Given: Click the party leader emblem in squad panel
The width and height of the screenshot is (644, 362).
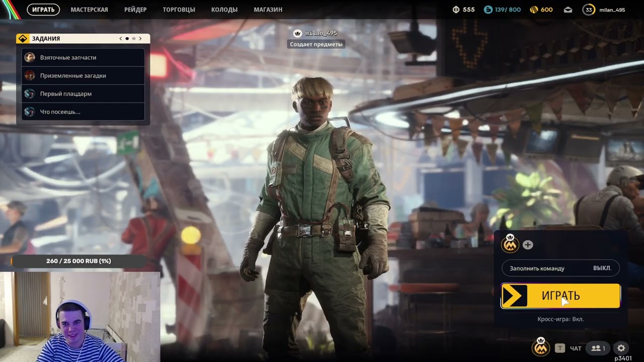Looking at the screenshot, I should pos(510,244).
